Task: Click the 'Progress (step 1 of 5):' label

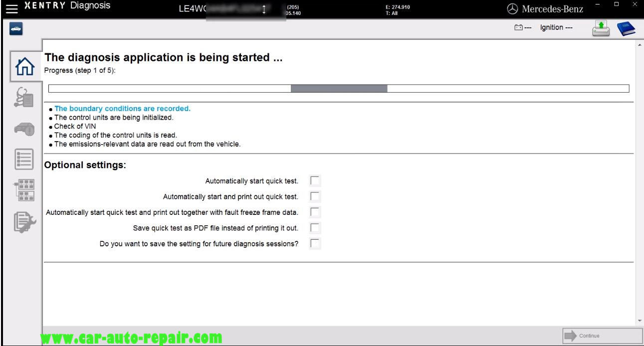Action: coord(80,70)
